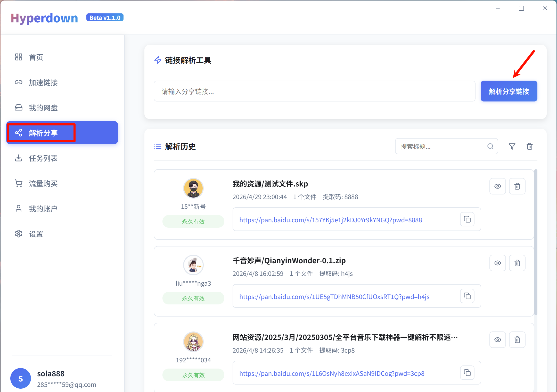Screen dimensions: 557x392
Task: Click timestamp 2026/4/8 14:26:35
Action: coord(258,350)
